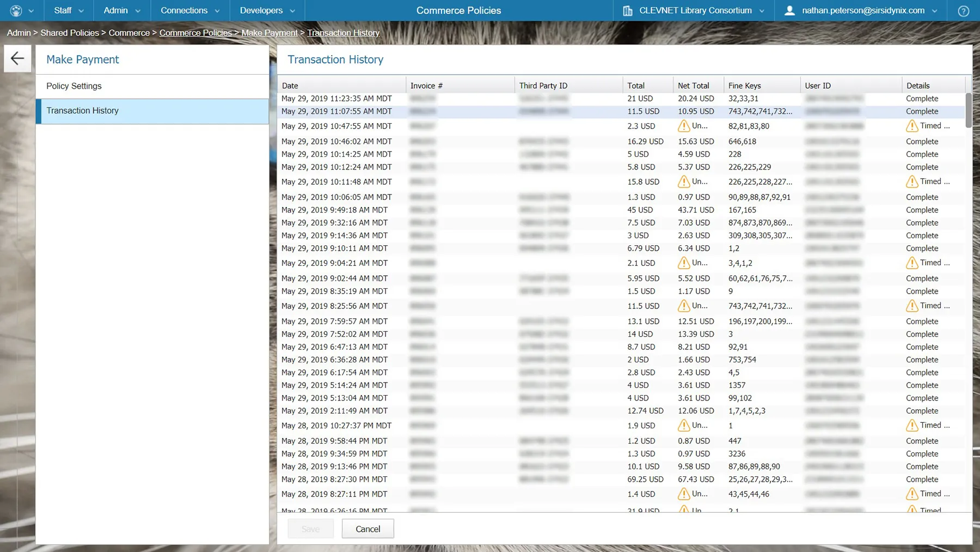Viewport: 980px width, 552px height.
Task: Click Net Total warning icon for 10:47:55 AM row
Action: (683, 126)
